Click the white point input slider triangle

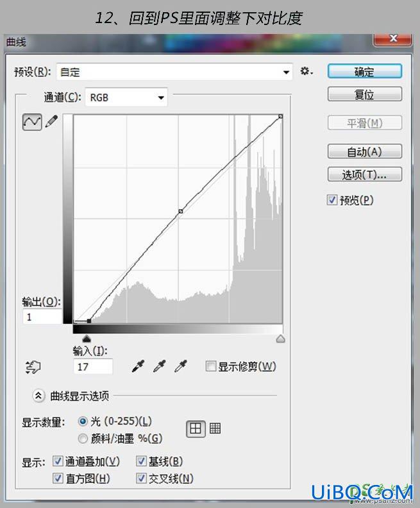click(x=280, y=339)
